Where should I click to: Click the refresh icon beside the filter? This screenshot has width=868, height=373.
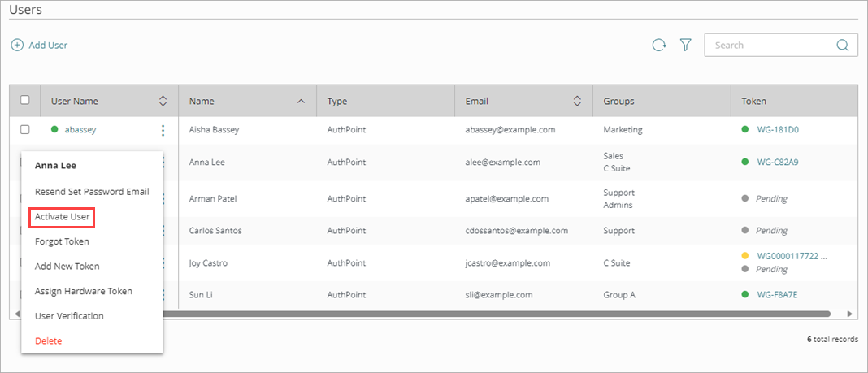[x=659, y=46]
